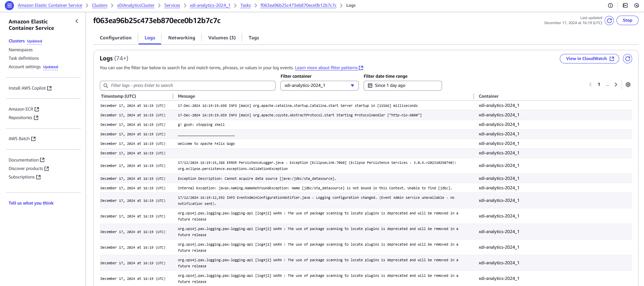Open the Filter container dropdown
Screen dimensions: 644x286
319,85
